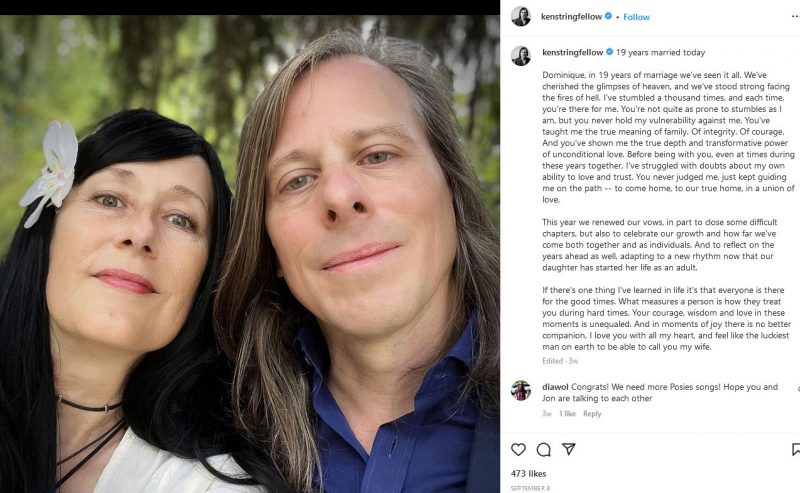Click the Edited 3w caption timestamp
800x493 pixels.
point(560,361)
